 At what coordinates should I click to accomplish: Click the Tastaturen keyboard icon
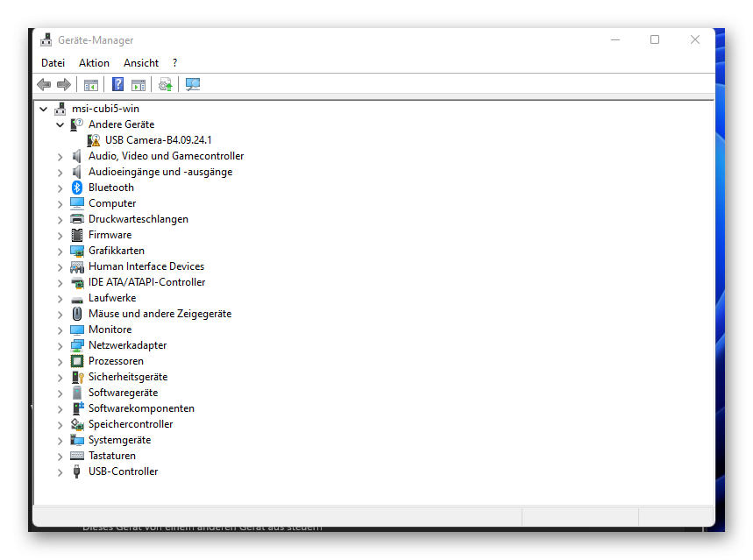[77, 456]
